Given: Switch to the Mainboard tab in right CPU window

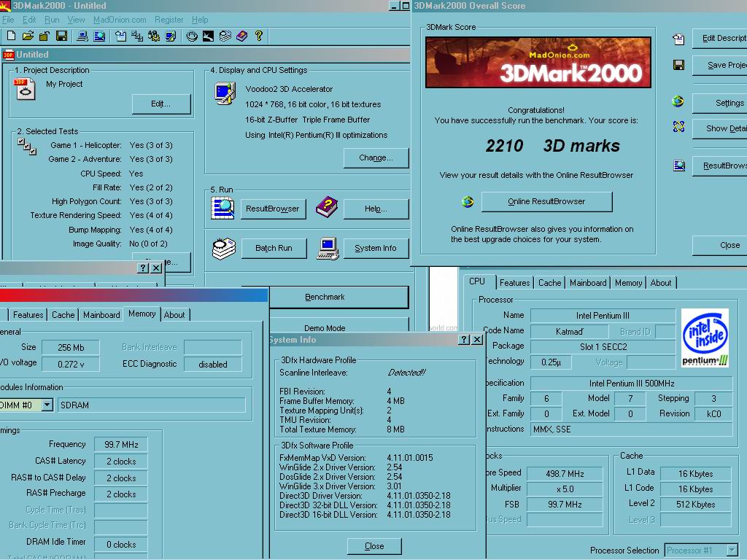Looking at the screenshot, I should coord(588,283).
